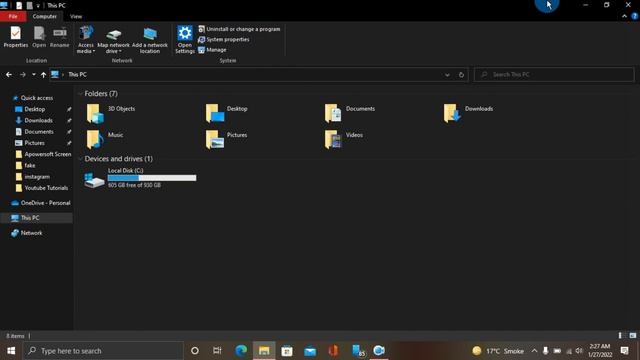Collapse the Devices and drives group
Viewport: 640px width, 360px height.
coord(80,159)
